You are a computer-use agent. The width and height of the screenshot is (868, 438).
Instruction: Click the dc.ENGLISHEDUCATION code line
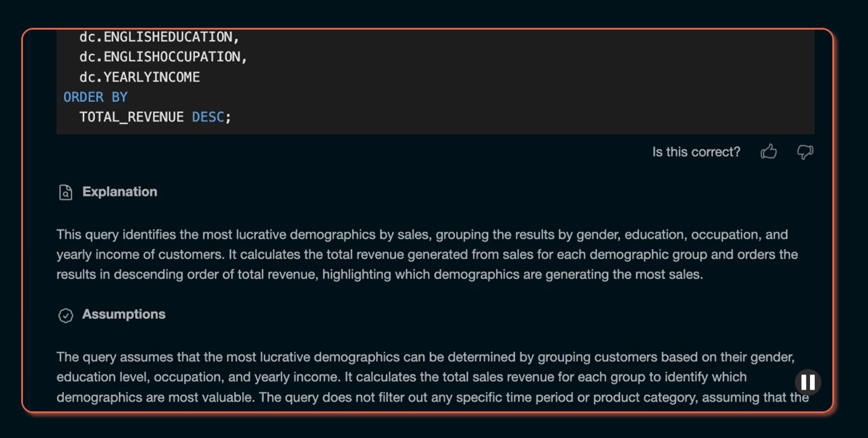point(159,37)
